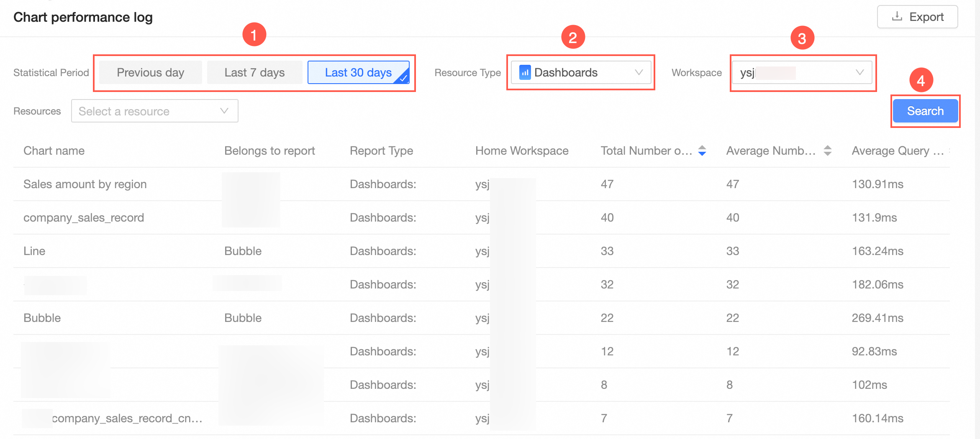Click the blue Search button

click(925, 111)
